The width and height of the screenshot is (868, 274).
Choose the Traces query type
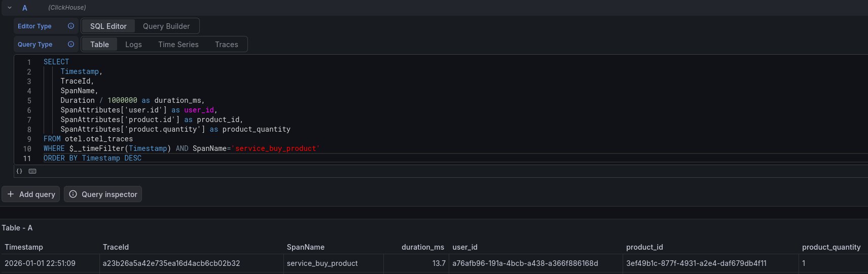coord(226,45)
